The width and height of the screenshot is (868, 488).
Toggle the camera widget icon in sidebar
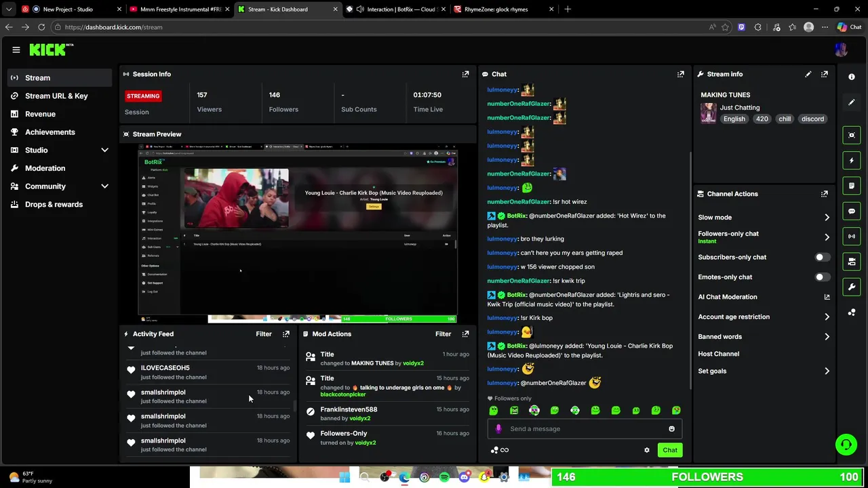click(x=852, y=262)
